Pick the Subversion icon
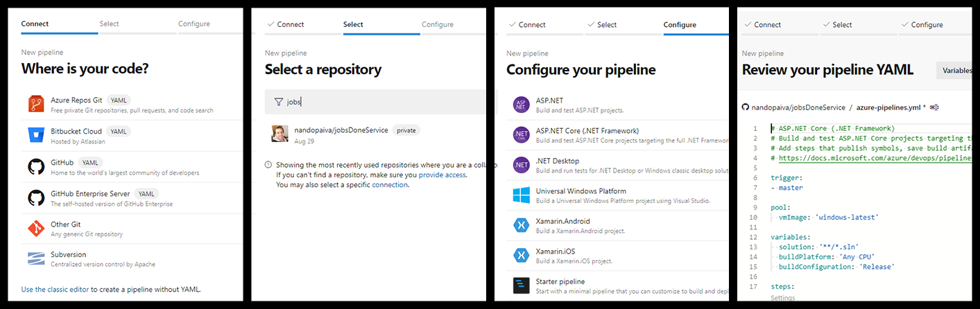Image resolution: width=980 pixels, height=309 pixels. tap(36, 259)
